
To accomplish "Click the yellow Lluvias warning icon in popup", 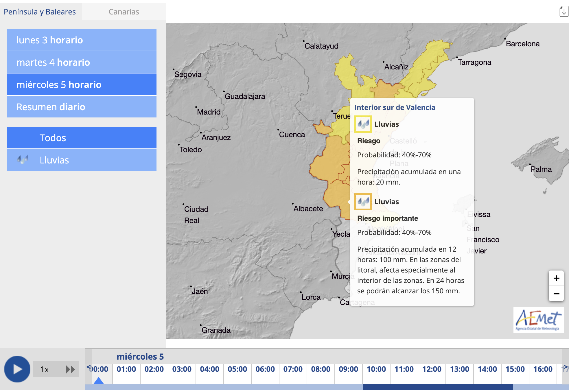I will coord(363,124).
